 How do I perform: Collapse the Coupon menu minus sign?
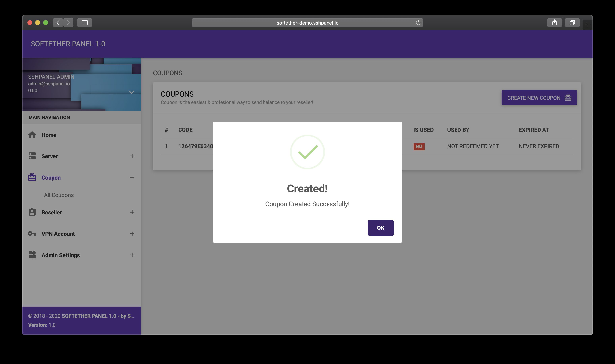(x=132, y=177)
